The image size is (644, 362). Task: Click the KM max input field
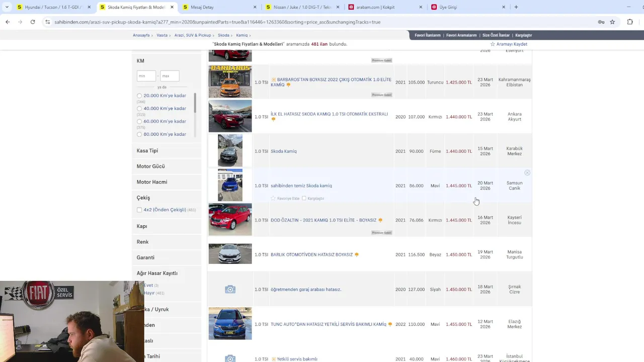pos(170,76)
